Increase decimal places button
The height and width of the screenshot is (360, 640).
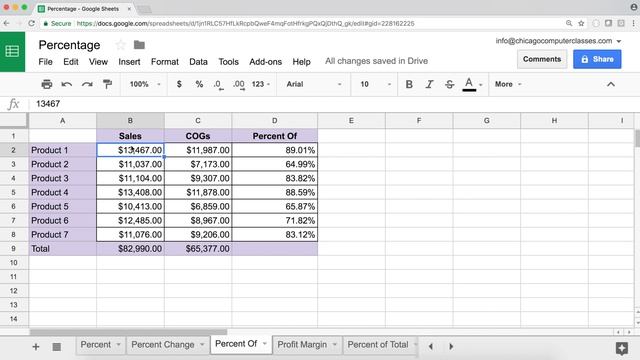pos(239,84)
